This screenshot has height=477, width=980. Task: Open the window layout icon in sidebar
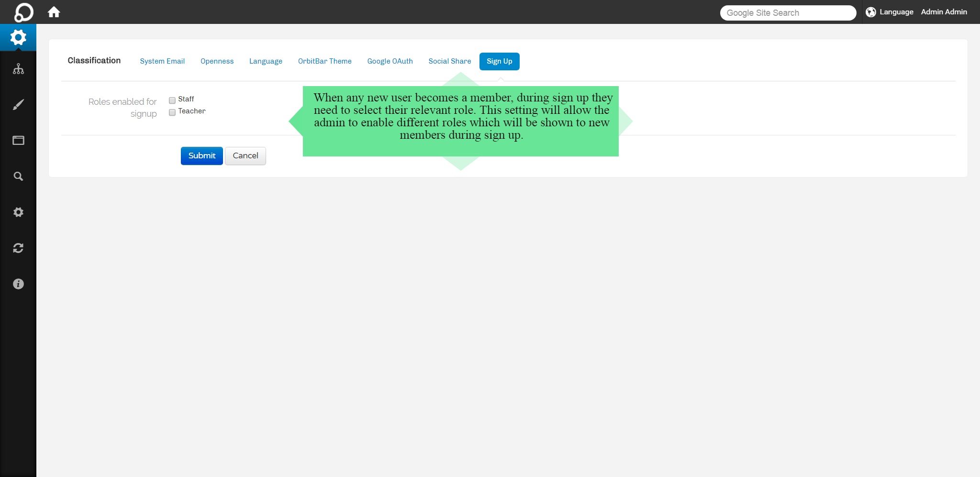pos(18,140)
